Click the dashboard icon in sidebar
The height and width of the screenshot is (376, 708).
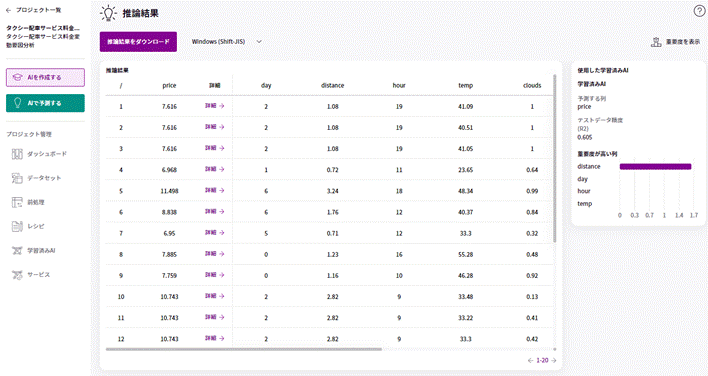[x=17, y=154]
